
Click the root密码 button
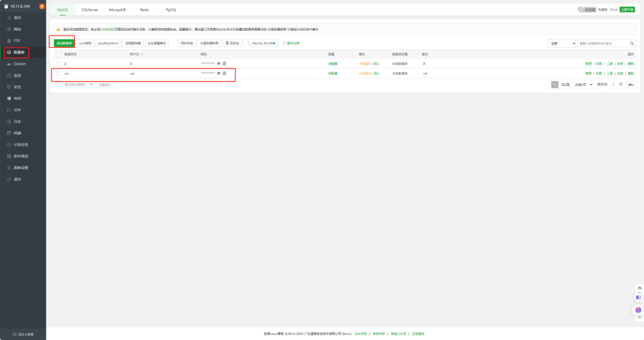(86, 43)
